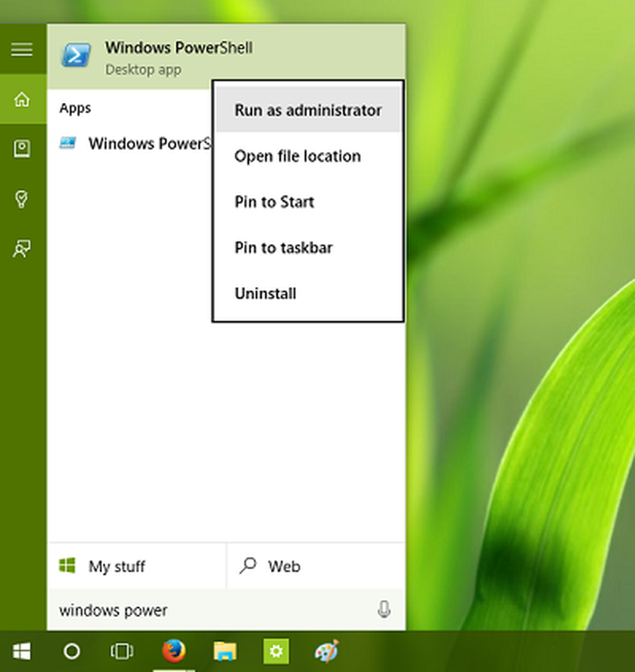Open File Explorer from the taskbar
Image resolution: width=635 pixels, height=672 pixels.
tap(225, 651)
